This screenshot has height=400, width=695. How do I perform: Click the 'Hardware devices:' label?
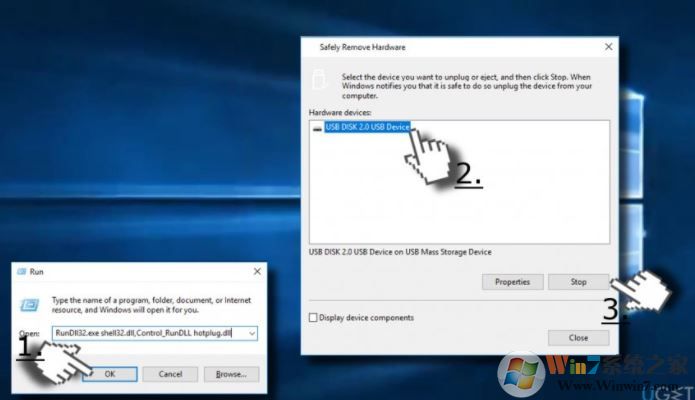[340, 113]
